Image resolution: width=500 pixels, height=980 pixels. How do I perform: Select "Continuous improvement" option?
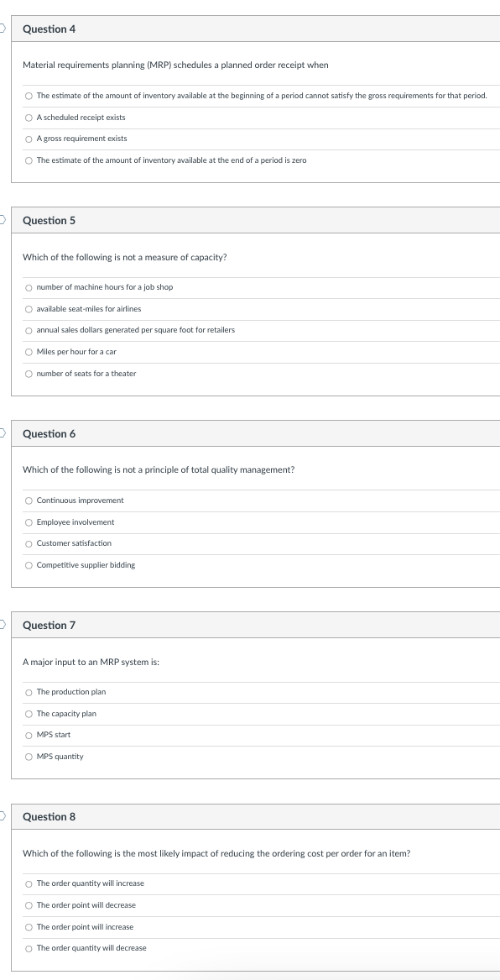(29, 500)
